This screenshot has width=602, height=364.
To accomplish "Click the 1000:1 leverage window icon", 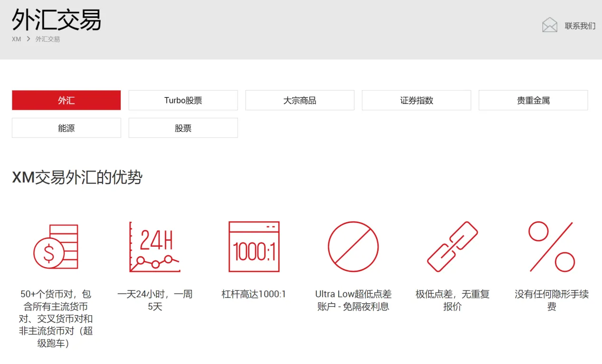I will click(254, 247).
